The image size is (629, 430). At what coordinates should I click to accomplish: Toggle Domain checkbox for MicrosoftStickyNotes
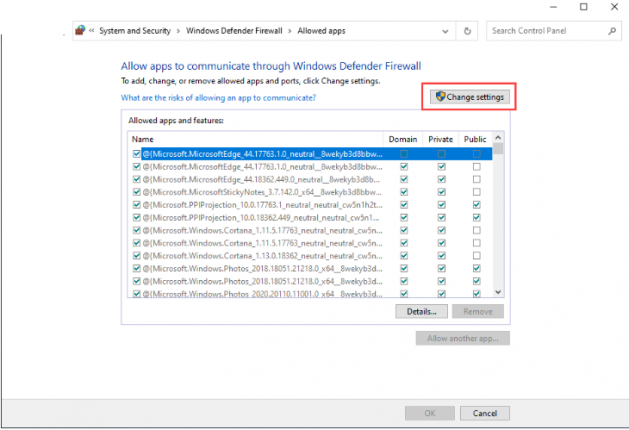tap(404, 192)
